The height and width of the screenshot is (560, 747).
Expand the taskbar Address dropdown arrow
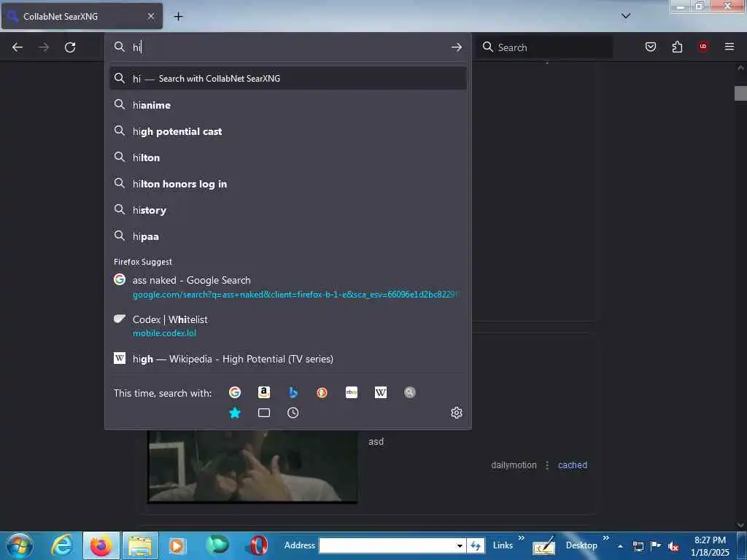click(460, 545)
